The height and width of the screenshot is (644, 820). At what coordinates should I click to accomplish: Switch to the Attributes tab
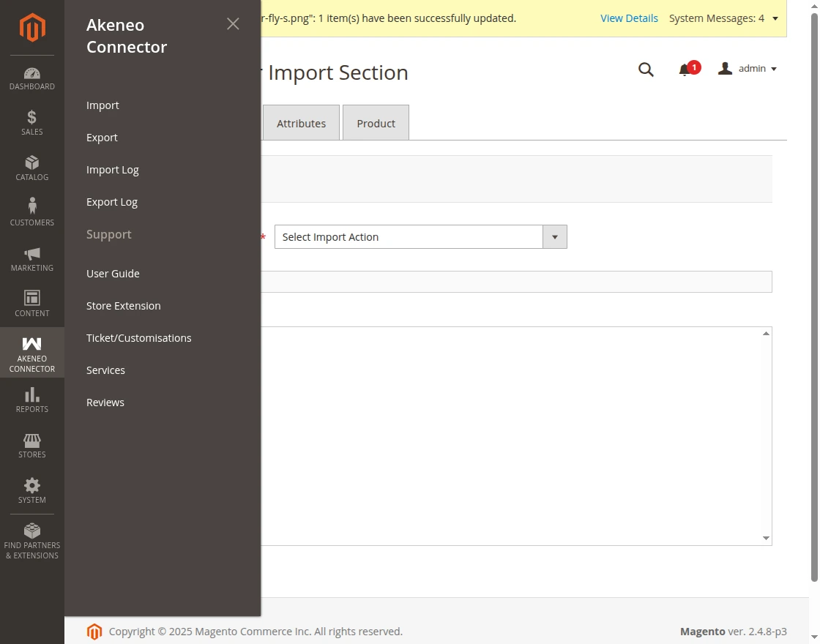301,123
